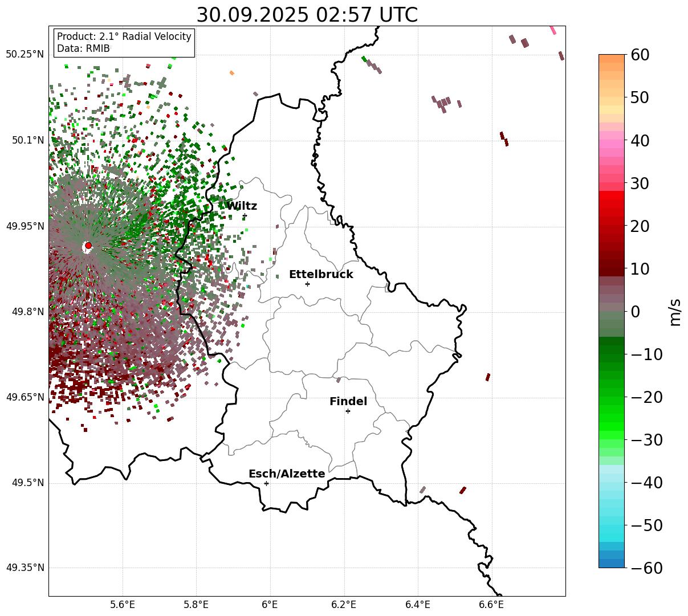The width and height of the screenshot is (688, 616).
Task: Click the 5.6°E longitude label
Action: (123, 605)
